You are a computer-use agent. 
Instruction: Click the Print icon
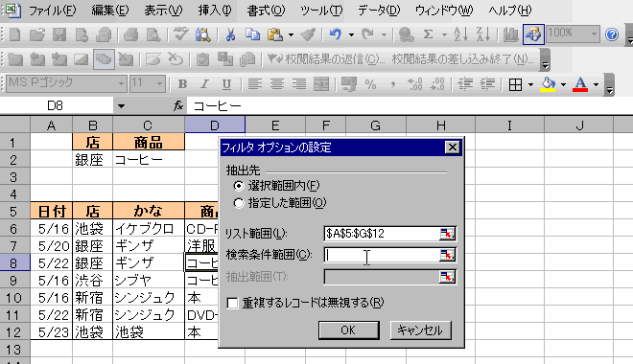click(130, 34)
